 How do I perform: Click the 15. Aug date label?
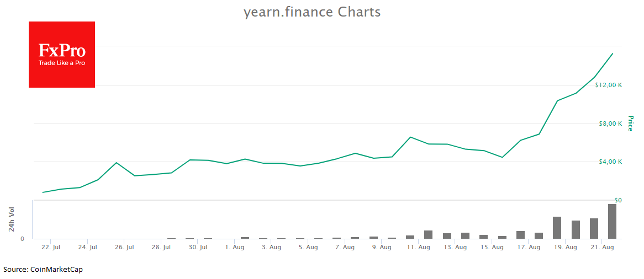pos(492,248)
